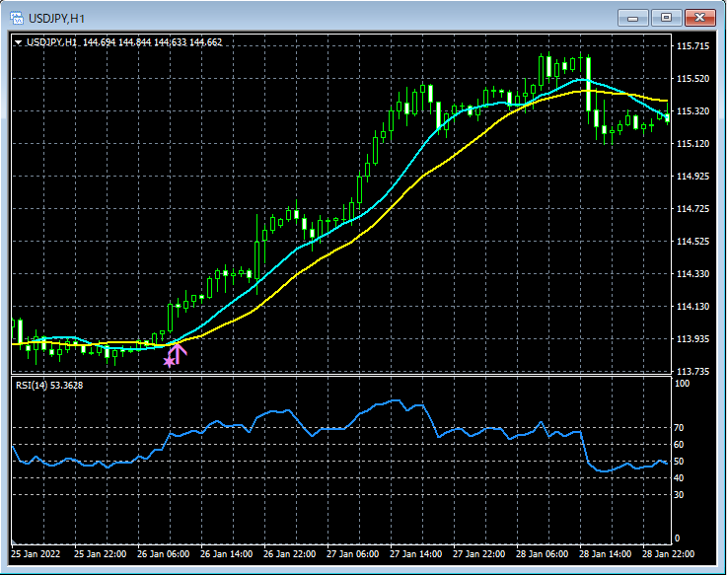This screenshot has height=575, width=728.
Task: Click the RSI 50 level label
Action: pyautogui.click(x=679, y=461)
